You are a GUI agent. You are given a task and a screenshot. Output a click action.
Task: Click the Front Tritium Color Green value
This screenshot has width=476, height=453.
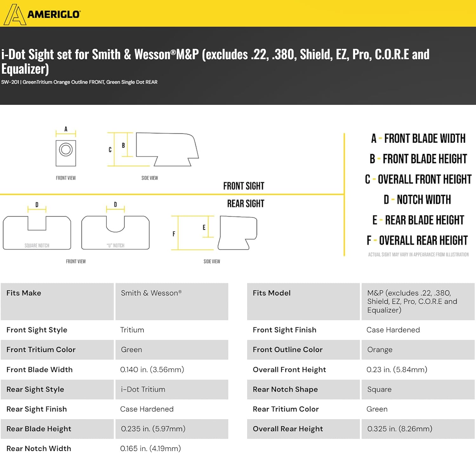point(131,349)
